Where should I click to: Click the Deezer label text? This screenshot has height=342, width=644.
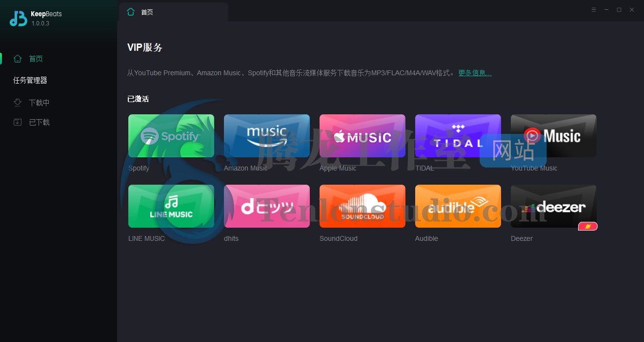coord(522,238)
